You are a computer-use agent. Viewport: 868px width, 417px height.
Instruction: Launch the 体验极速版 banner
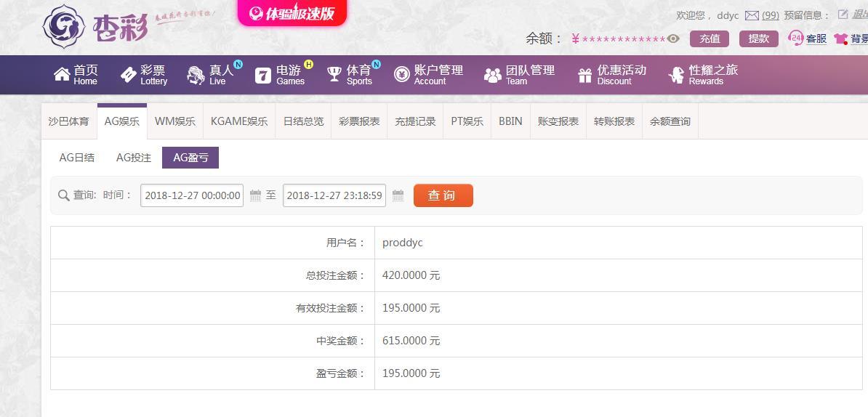(292, 13)
